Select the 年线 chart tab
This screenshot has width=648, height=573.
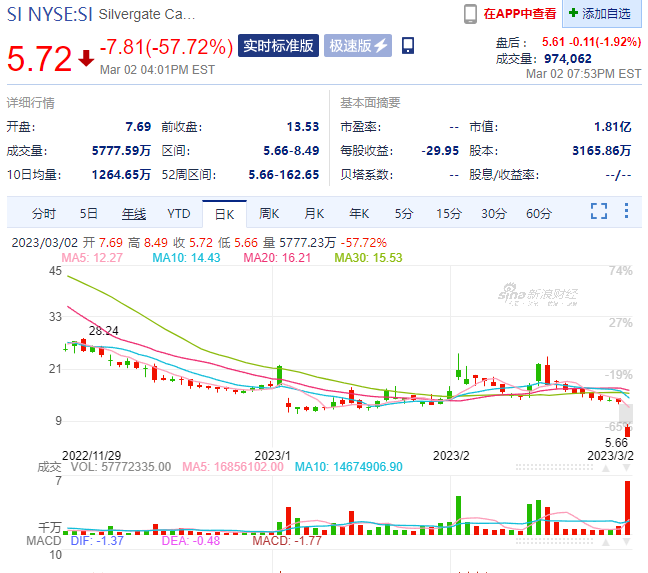point(133,214)
